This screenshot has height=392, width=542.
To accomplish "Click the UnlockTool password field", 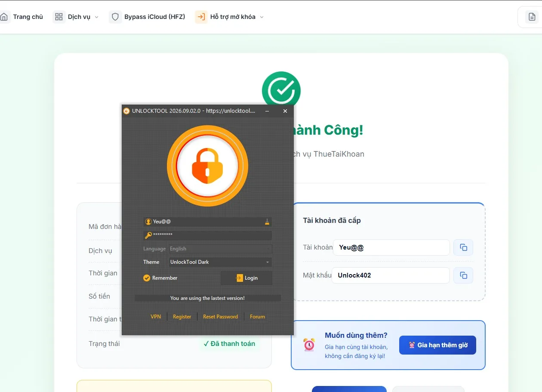I will tap(207, 235).
